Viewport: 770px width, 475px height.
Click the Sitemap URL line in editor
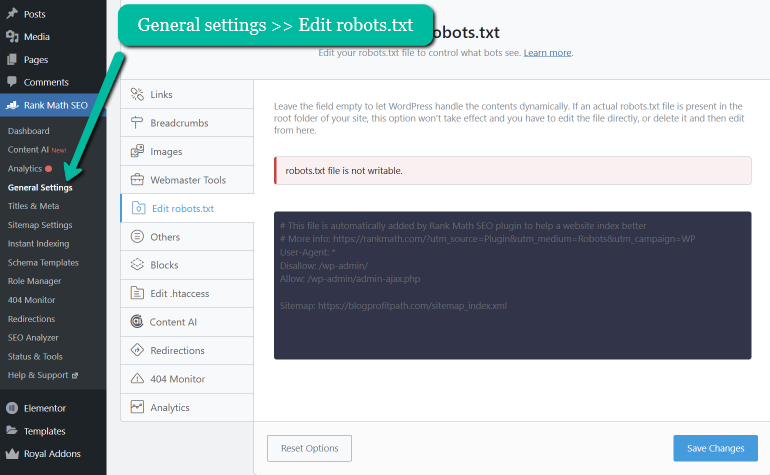click(x=393, y=306)
